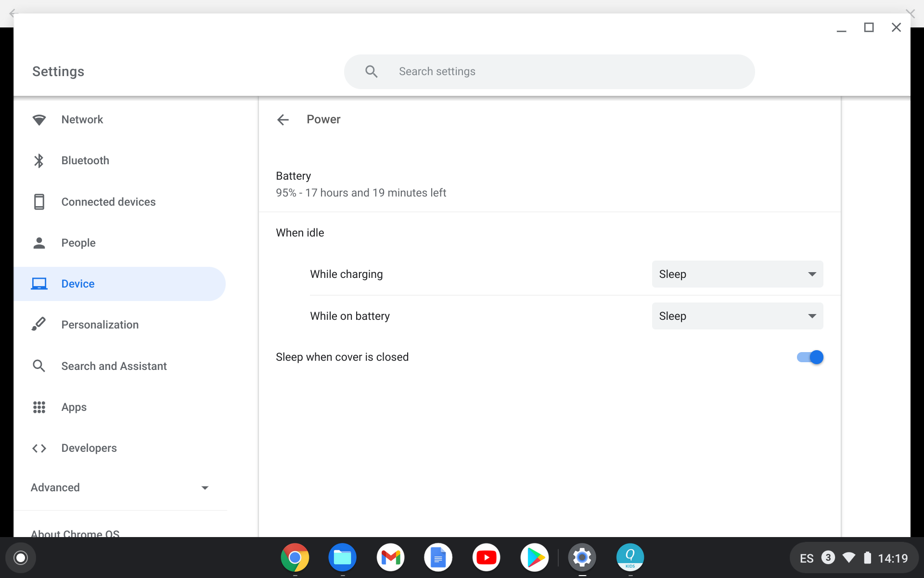Click the While charging label
This screenshot has width=924, height=578.
(346, 274)
